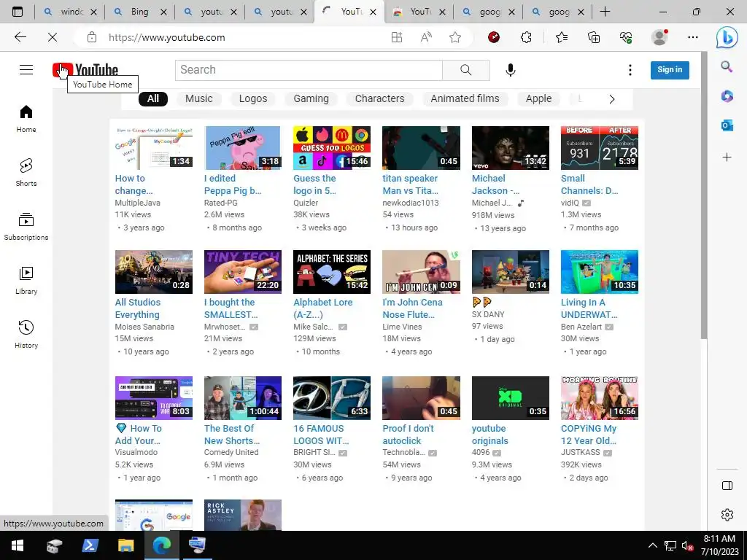Open titan speaker 0:45 thumbnail
The width and height of the screenshot is (747, 560).
(x=421, y=148)
